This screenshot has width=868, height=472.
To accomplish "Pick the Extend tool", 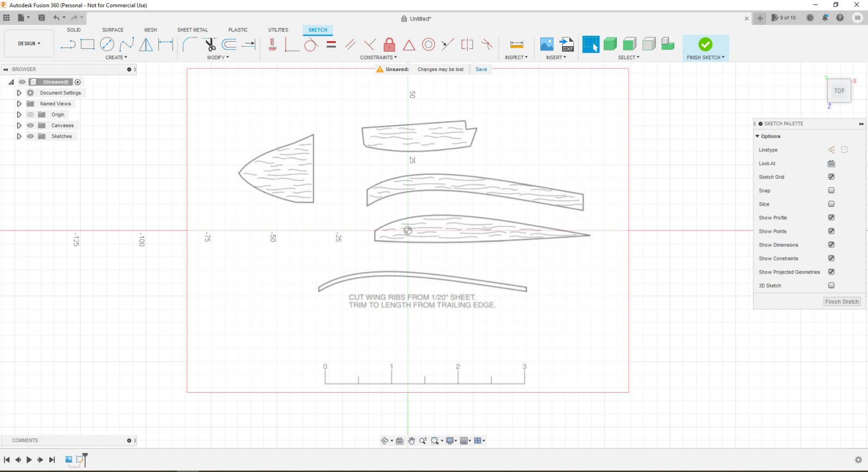I will [x=249, y=44].
